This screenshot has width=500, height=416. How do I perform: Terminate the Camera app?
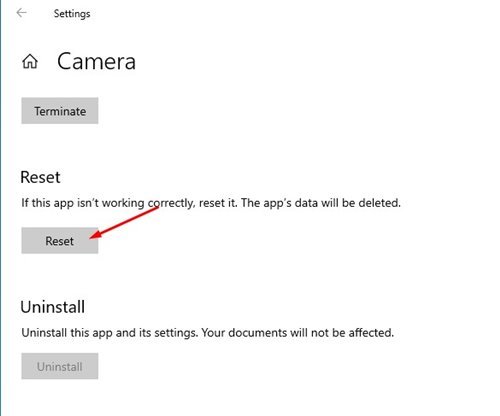(60, 111)
